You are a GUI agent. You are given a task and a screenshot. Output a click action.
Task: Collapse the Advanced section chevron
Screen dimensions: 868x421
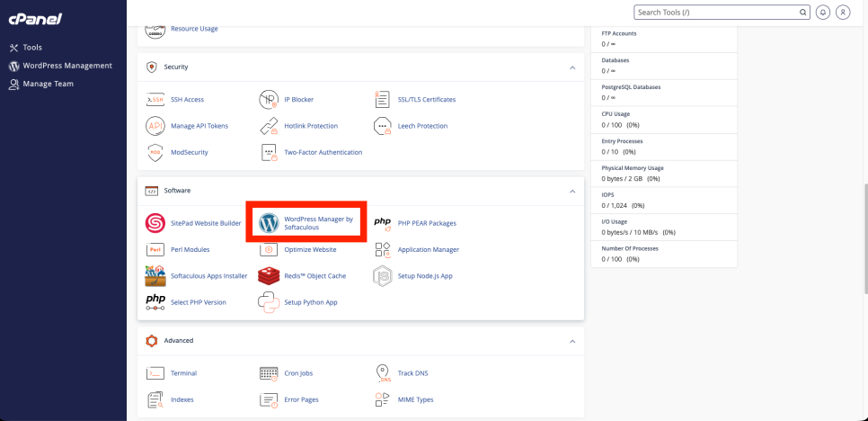click(x=572, y=341)
